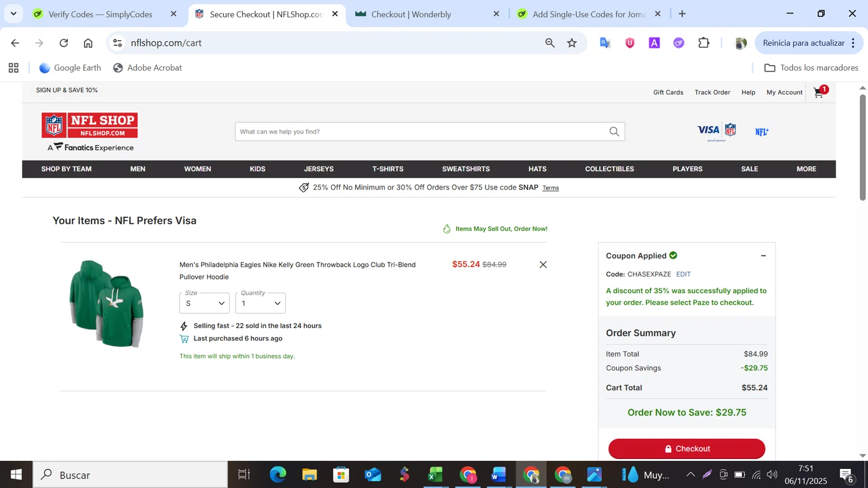Open the browser home icon

pyautogui.click(x=88, y=43)
